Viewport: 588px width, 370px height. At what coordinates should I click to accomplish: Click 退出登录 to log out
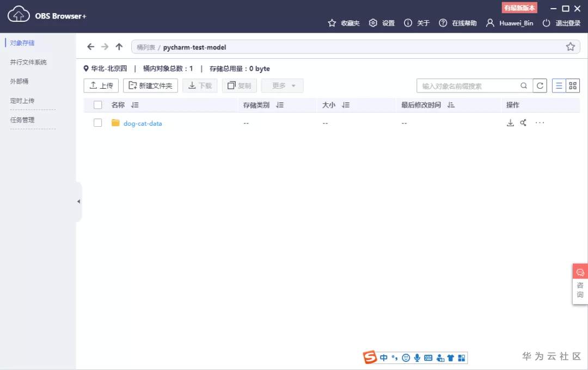point(561,23)
